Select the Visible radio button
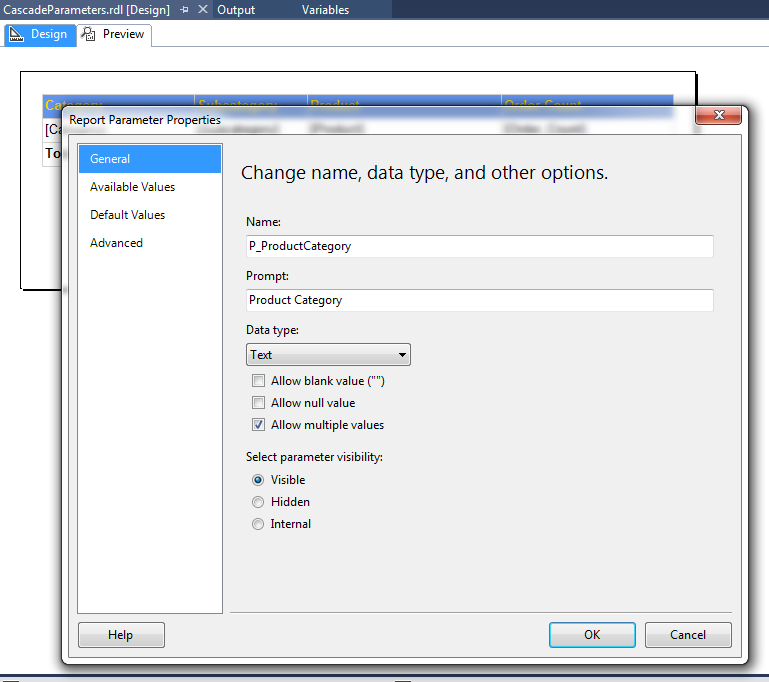This screenshot has width=769, height=682. point(258,480)
